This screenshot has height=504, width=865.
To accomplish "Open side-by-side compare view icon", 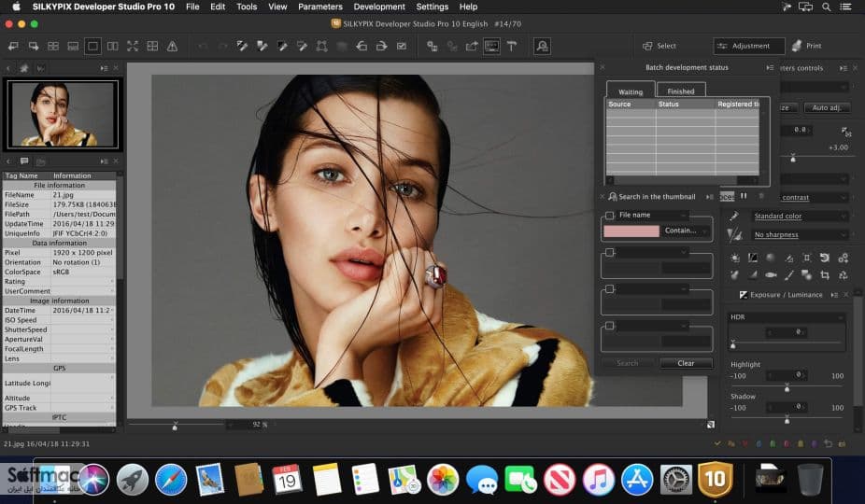I will 112,47.
